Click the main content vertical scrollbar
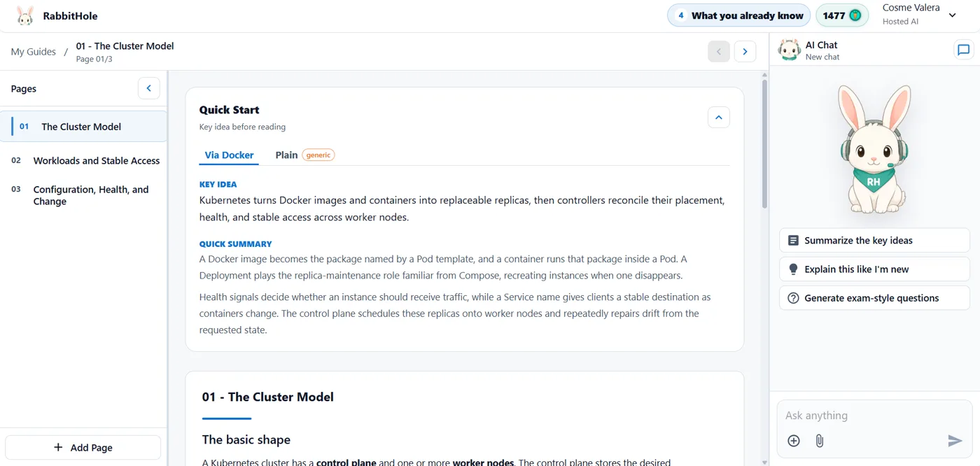980x466 pixels. pyautogui.click(x=764, y=143)
